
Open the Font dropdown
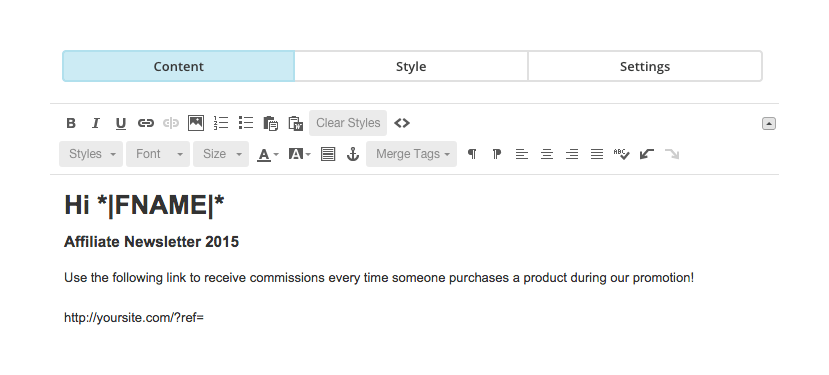[x=158, y=154]
